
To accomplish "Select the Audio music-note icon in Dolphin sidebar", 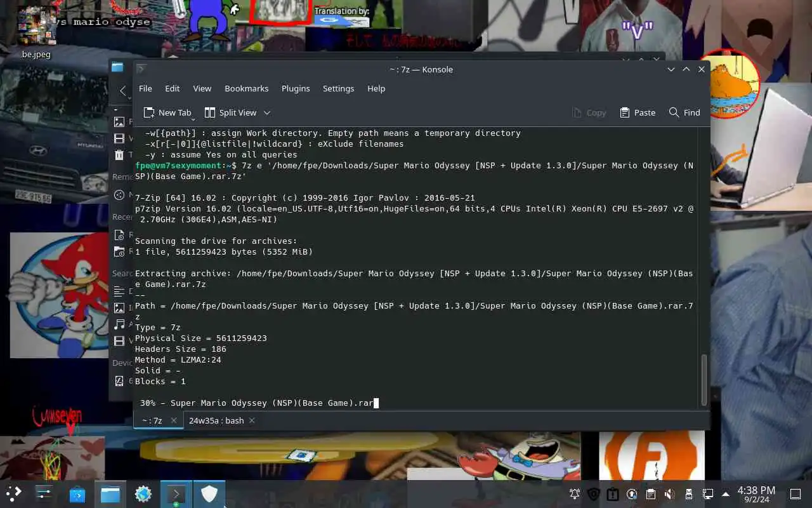I will tap(119, 324).
